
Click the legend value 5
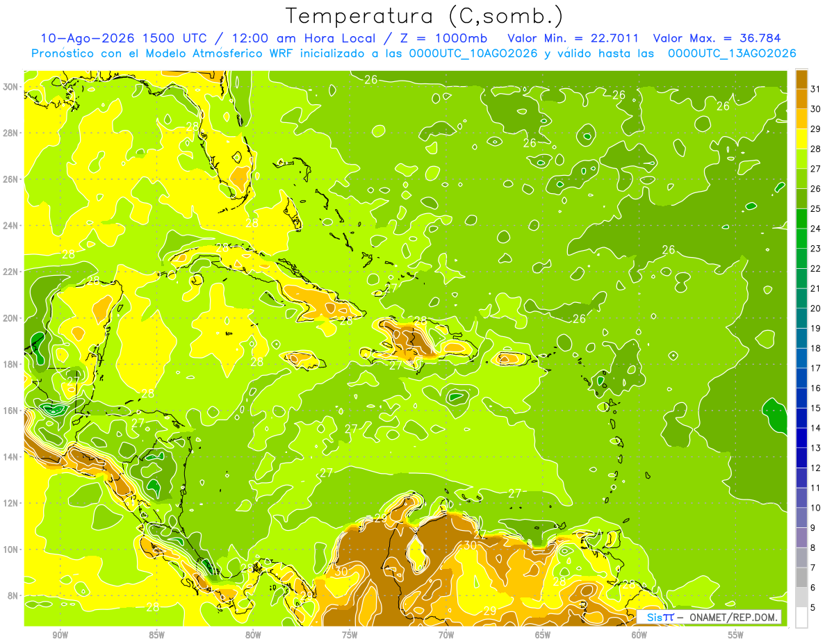pyautogui.click(x=813, y=607)
